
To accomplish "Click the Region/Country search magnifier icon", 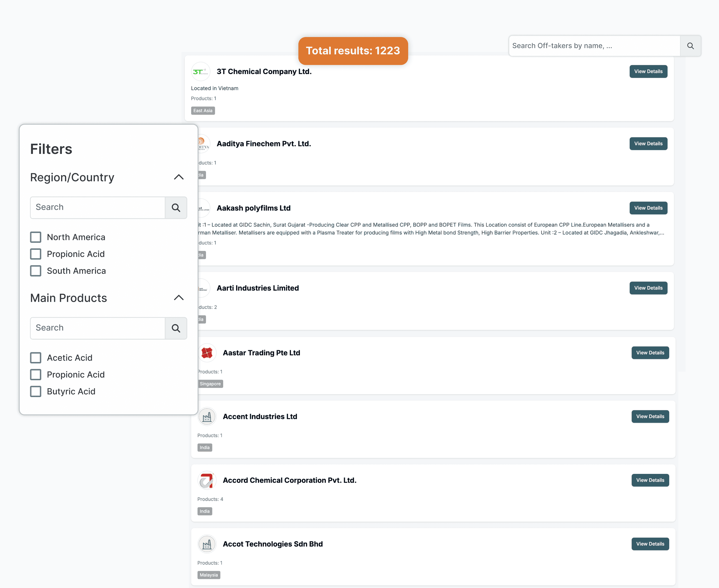I will pos(176,208).
